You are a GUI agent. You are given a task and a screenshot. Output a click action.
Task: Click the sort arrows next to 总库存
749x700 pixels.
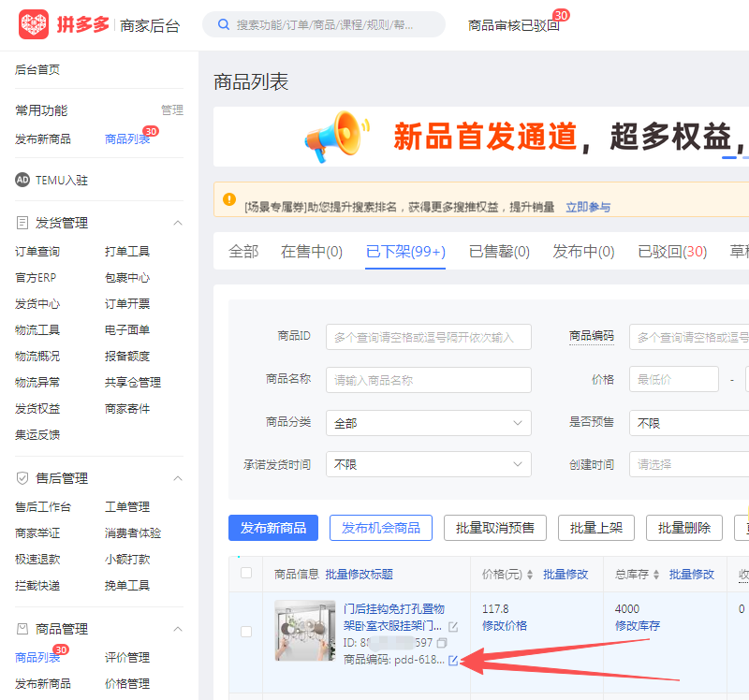click(657, 575)
